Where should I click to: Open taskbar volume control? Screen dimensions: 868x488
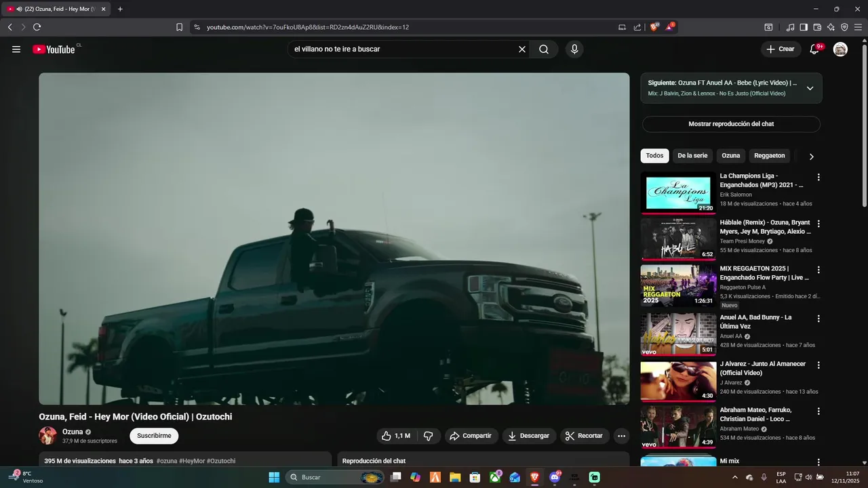point(808,477)
